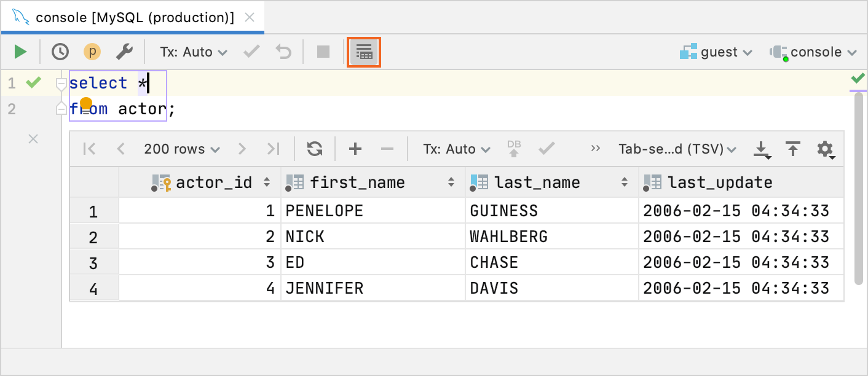Add a new row using the plus icon
Viewport: 868px width, 376px height.
(355, 149)
